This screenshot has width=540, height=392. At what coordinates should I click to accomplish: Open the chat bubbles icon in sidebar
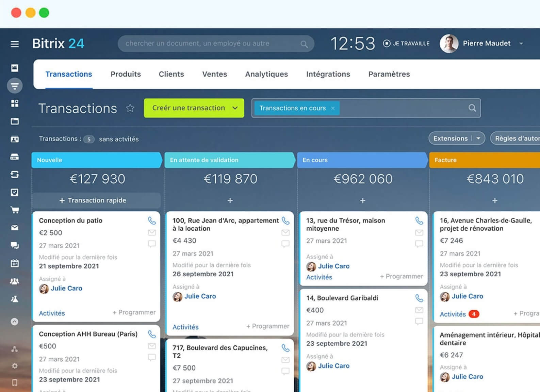coord(15,245)
